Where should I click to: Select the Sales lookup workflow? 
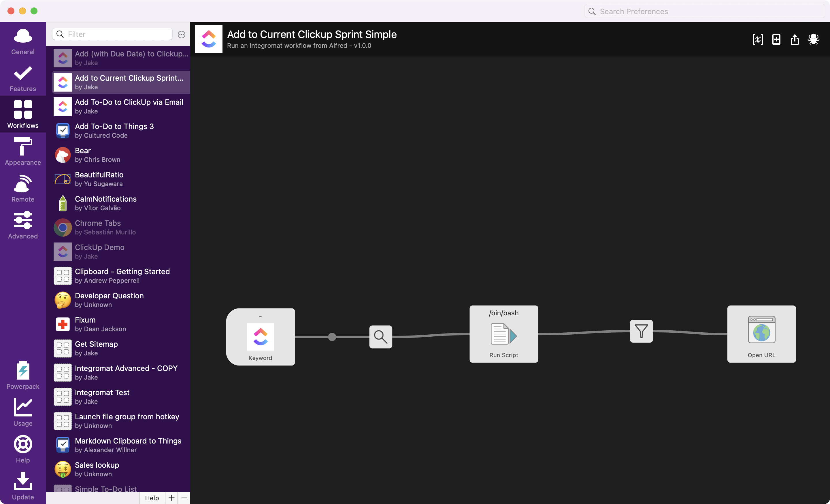click(x=121, y=469)
